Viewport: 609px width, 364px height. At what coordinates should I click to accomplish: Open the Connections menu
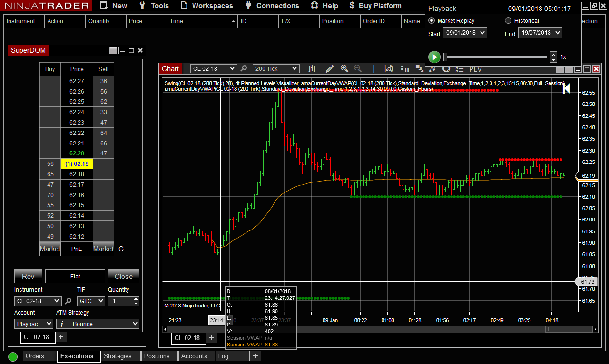pyautogui.click(x=272, y=6)
